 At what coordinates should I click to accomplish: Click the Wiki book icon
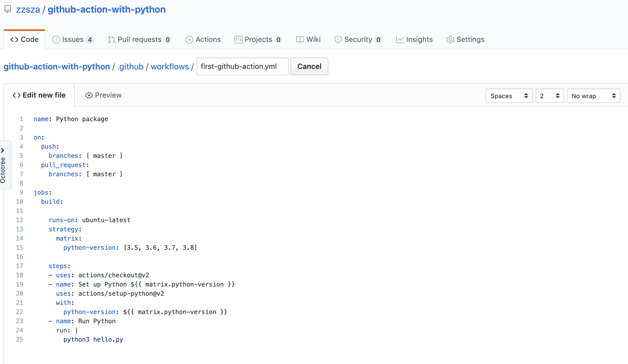click(300, 40)
